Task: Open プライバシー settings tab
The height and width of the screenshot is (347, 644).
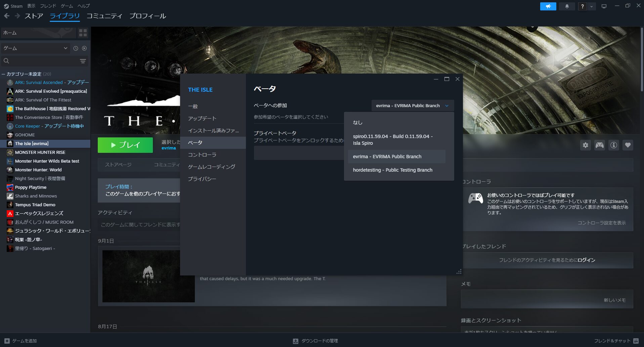Action: click(213, 179)
